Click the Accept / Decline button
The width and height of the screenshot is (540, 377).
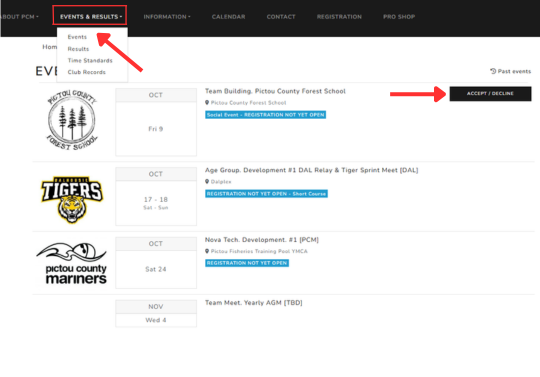point(490,94)
